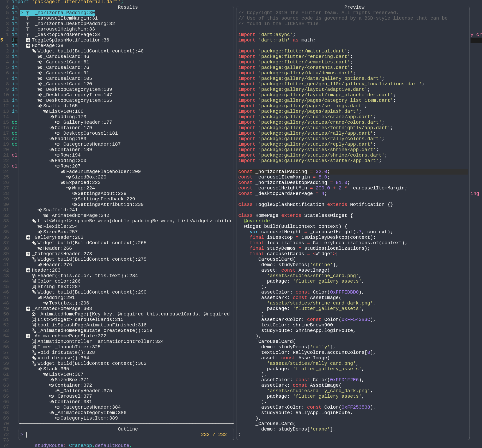Click the field icon beside String text:287

pyautogui.click(x=34, y=287)
